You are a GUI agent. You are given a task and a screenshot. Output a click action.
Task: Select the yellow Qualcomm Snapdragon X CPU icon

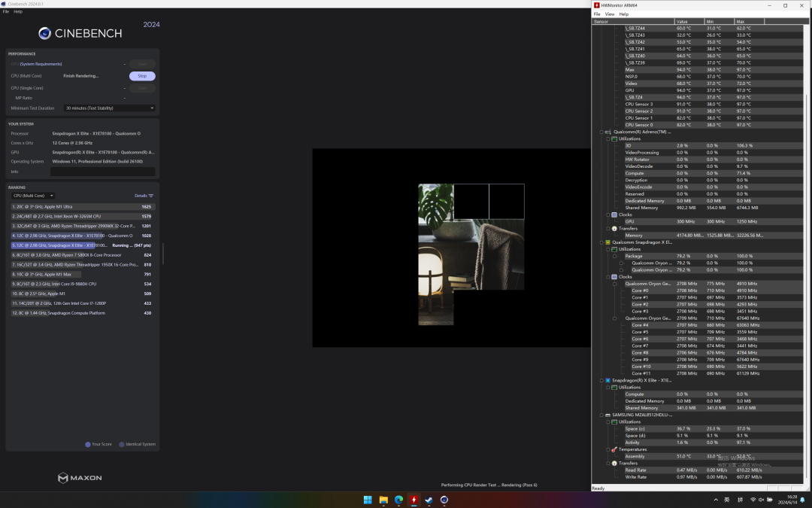pos(608,242)
